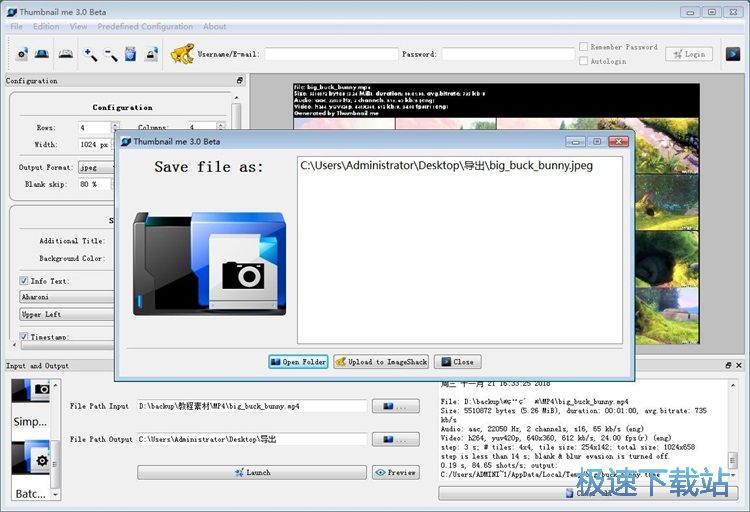This screenshot has width=750, height=512.
Task: Click the Configuration panel vertical scrollbar
Action: (236, 115)
